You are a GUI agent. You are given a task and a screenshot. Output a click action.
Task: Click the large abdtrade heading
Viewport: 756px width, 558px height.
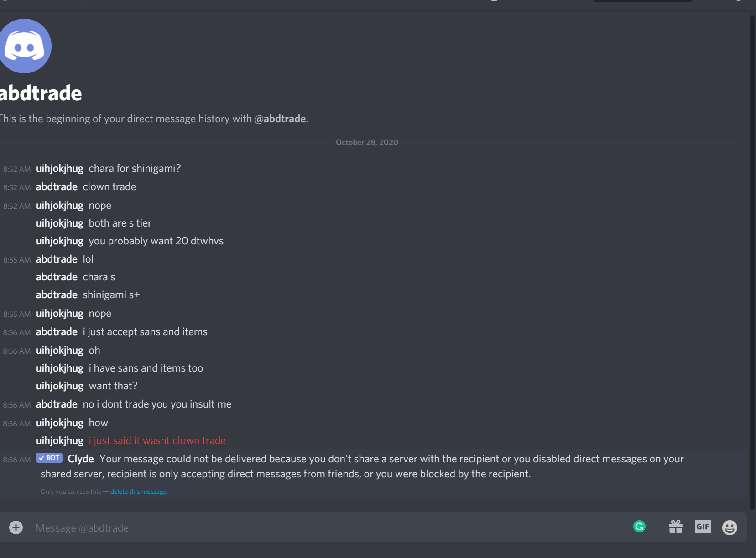(x=41, y=93)
